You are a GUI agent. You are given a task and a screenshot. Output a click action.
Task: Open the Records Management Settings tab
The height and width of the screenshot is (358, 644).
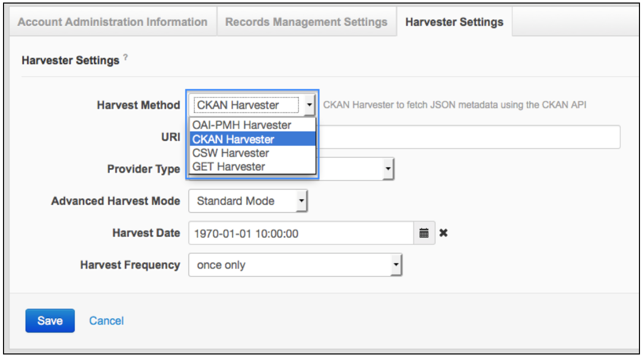click(x=306, y=22)
